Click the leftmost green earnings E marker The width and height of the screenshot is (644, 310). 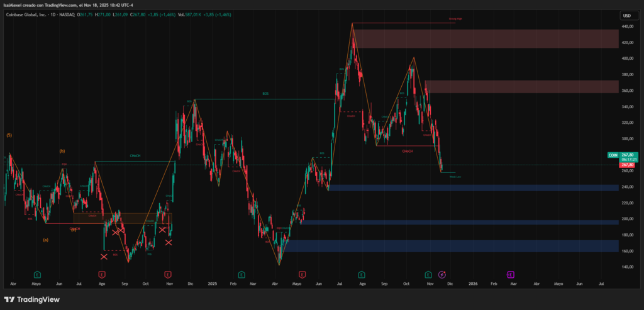pos(37,274)
